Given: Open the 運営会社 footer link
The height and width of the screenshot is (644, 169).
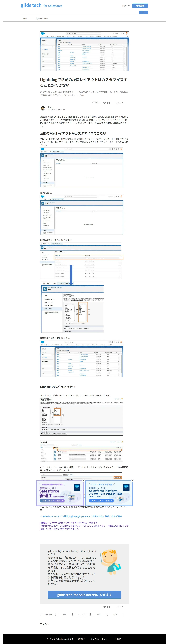Looking at the screenshot, I should 82,639.
